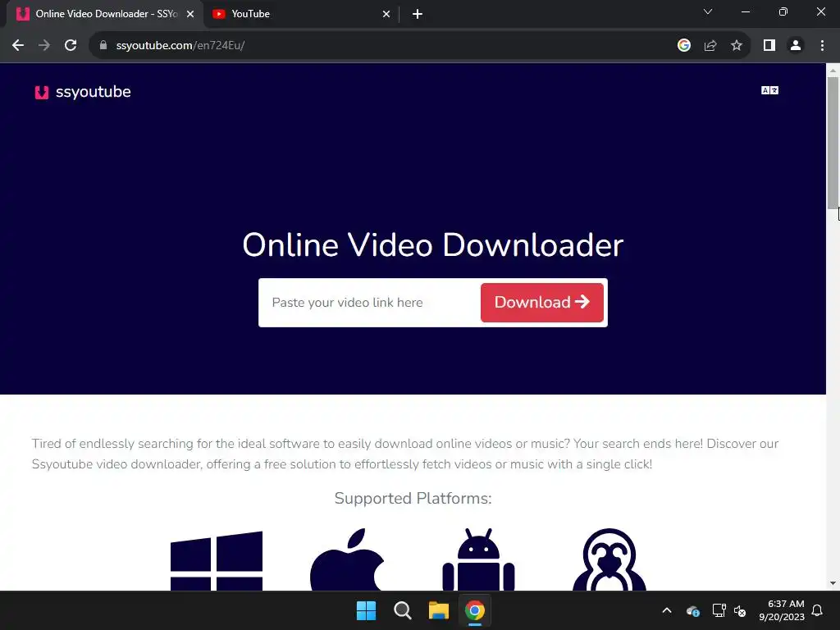Click the Linux penguin icon
Screen dimensions: 840x630
[x=609, y=559]
